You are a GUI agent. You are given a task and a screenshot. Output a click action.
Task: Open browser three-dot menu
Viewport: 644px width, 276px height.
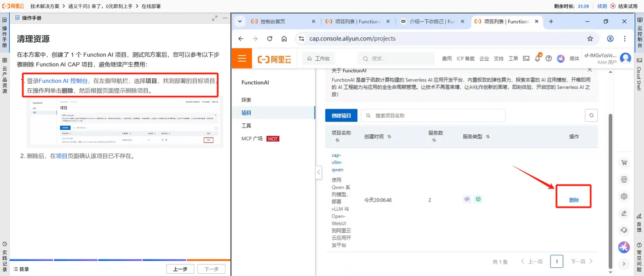coord(625,39)
